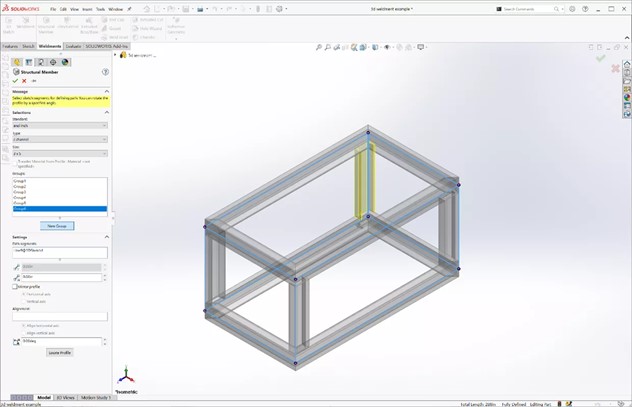Viewport: 632px width, 407px height.
Task: Open the PropertyManager tab icon
Action: tap(29, 62)
